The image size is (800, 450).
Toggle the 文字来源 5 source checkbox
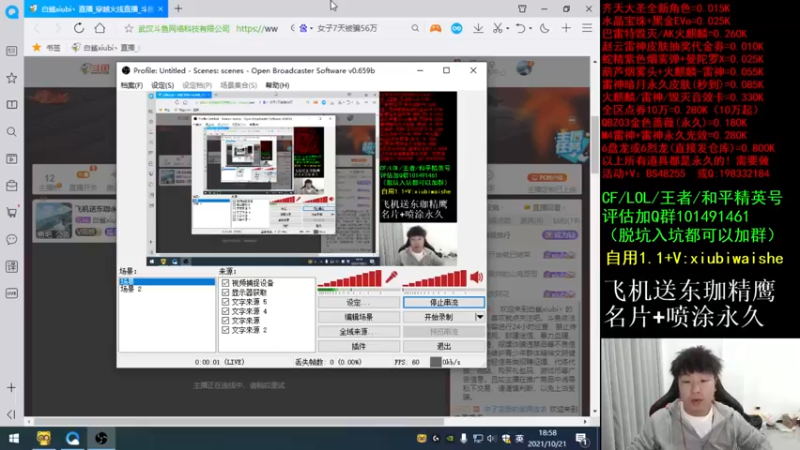coord(226,302)
